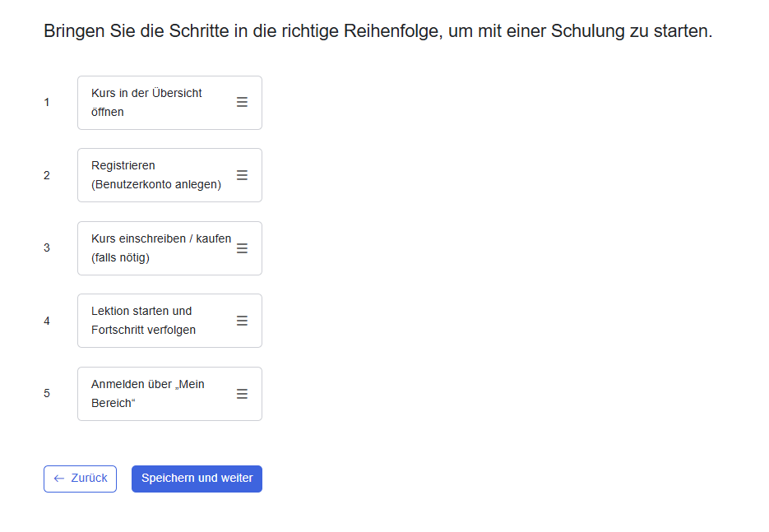Image resolution: width=769 pixels, height=532 pixels.
Task: Go back with the Zurück button
Action: point(81,479)
